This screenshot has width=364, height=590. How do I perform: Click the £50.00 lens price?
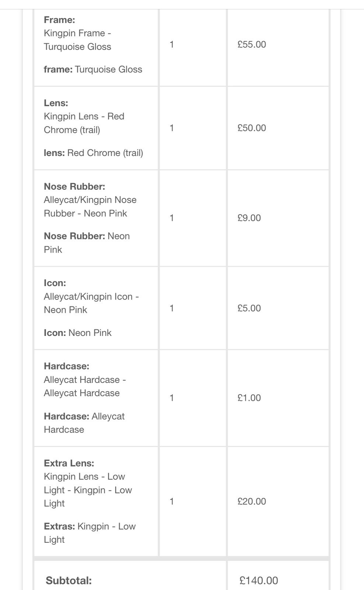click(x=252, y=128)
